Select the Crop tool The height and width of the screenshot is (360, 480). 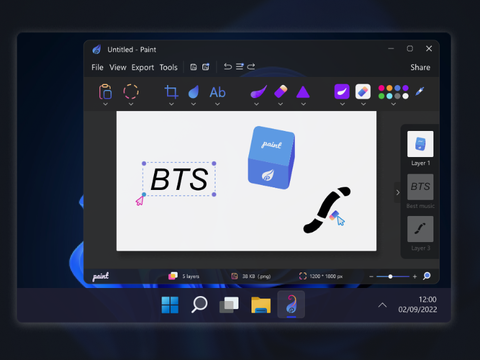click(171, 92)
